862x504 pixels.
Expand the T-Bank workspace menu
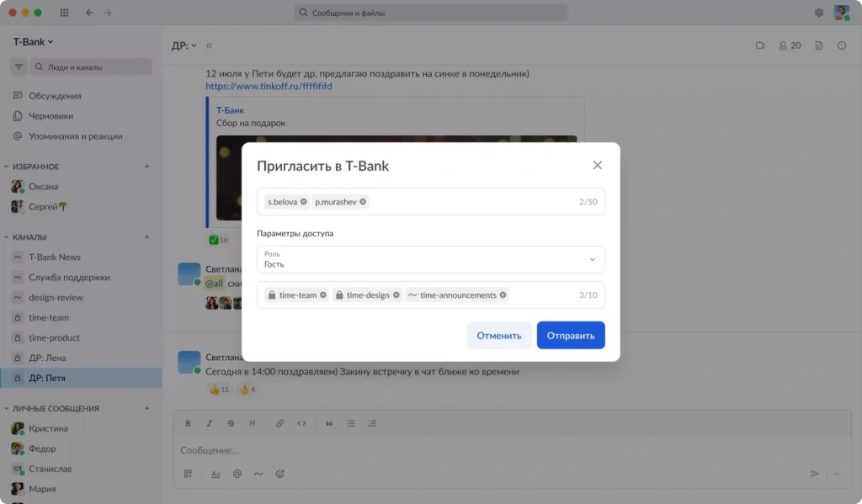pos(34,41)
